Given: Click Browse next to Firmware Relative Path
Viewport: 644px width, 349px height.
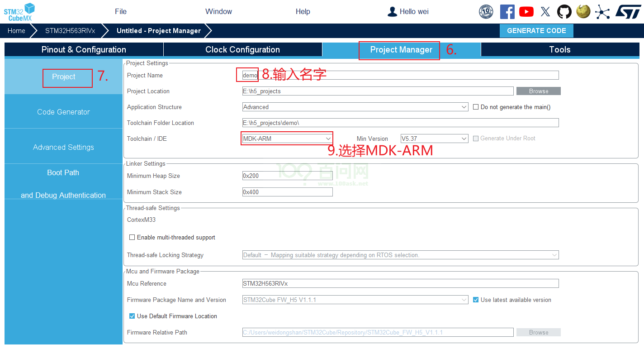Looking at the screenshot, I should coord(539,332).
